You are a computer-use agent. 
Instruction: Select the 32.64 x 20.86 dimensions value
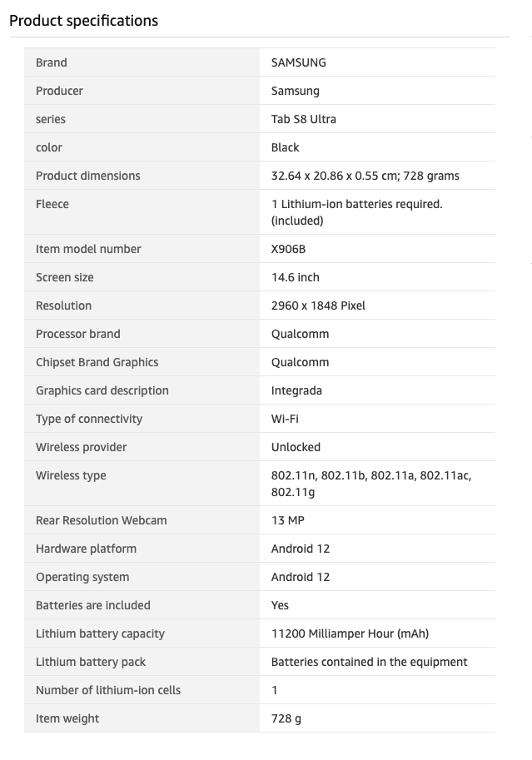(x=365, y=176)
